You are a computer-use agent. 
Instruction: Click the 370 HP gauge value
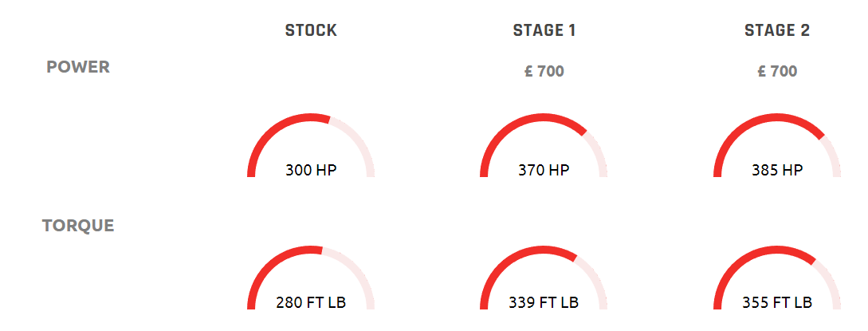(x=544, y=170)
